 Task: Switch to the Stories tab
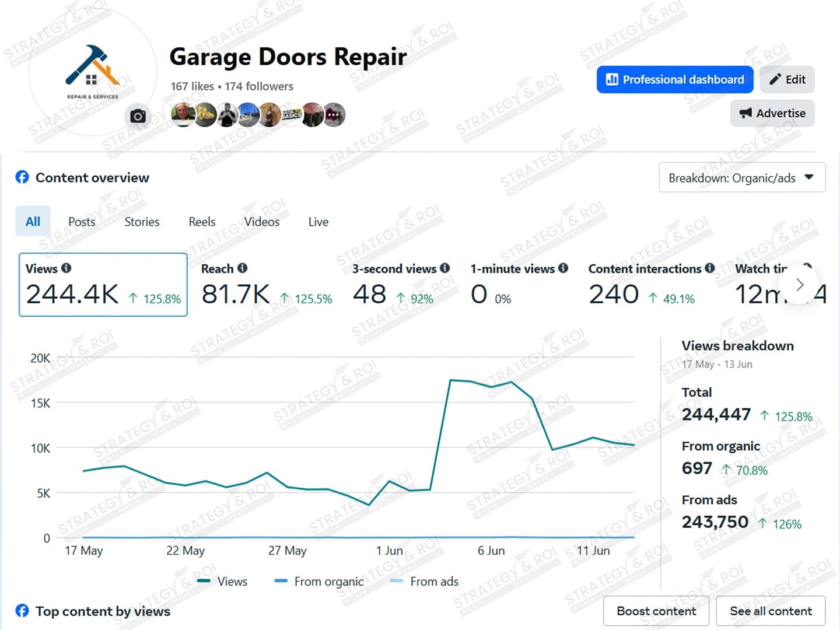click(x=142, y=222)
